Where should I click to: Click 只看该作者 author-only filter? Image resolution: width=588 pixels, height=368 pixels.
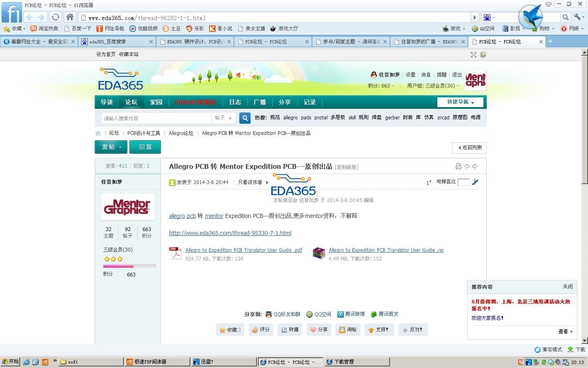(x=250, y=182)
